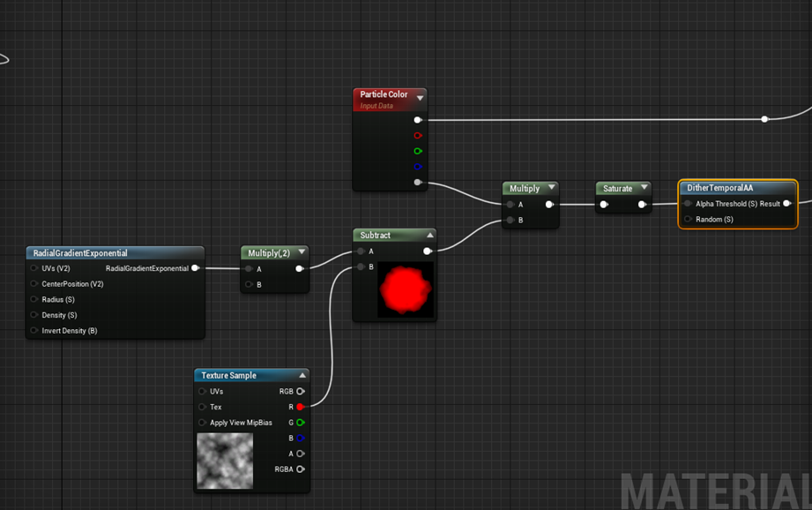This screenshot has height=510, width=812.
Task: Select the Particle Color node title
Action: coord(384,94)
